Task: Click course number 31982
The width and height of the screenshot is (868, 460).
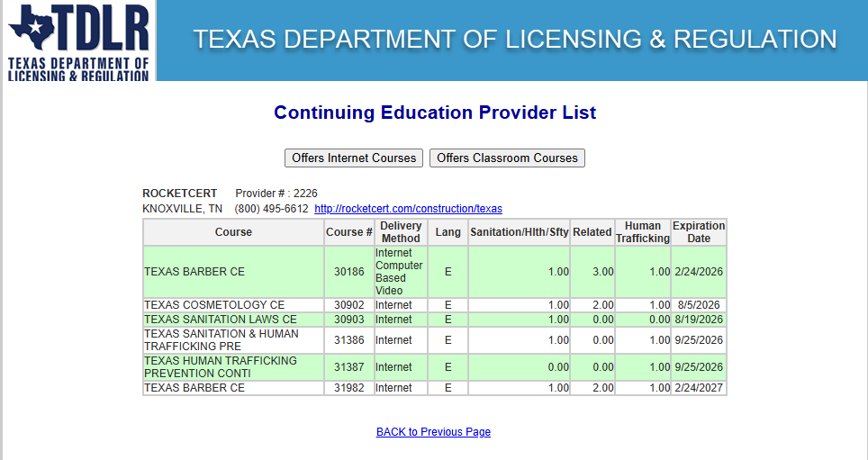Action: click(x=348, y=388)
